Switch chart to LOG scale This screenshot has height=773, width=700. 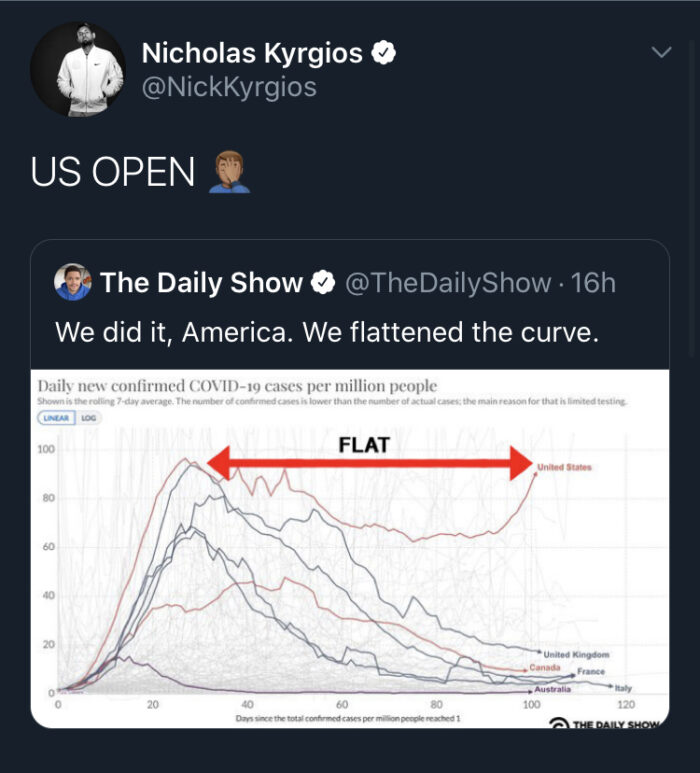88,418
